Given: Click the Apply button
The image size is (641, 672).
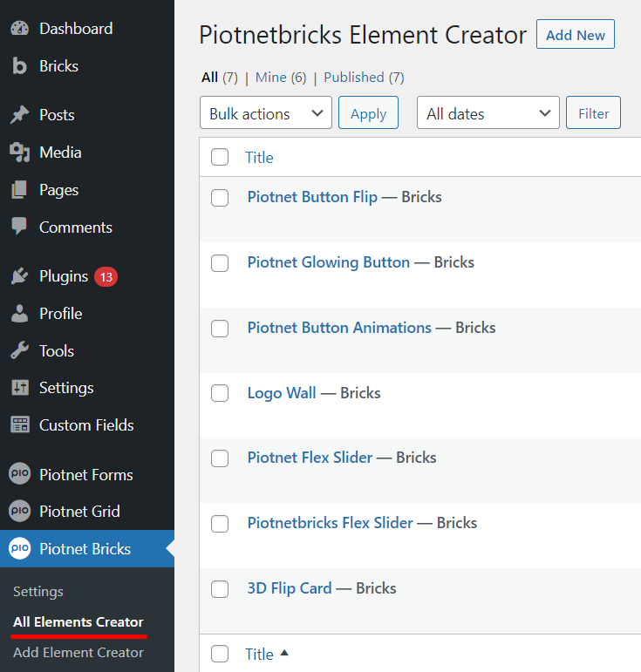Looking at the screenshot, I should pyautogui.click(x=368, y=112).
